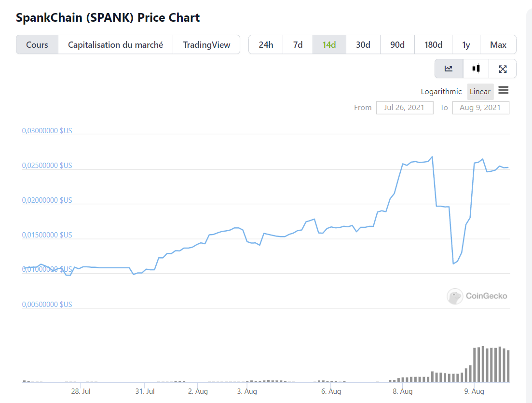Edit the To date field Aug 9, 2021
The height and width of the screenshot is (403, 532).
click(x=480, y=108)
